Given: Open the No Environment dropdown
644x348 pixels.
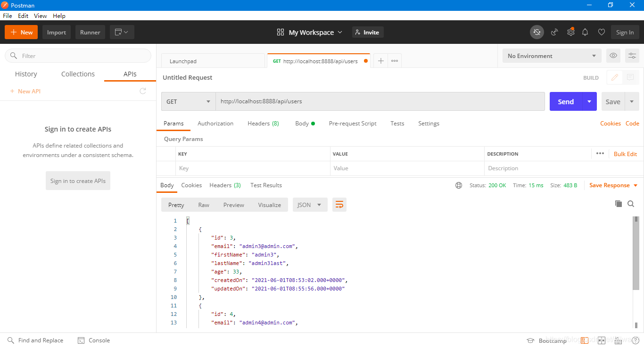Looking at the screenshot, I should (x=552, y=56).
